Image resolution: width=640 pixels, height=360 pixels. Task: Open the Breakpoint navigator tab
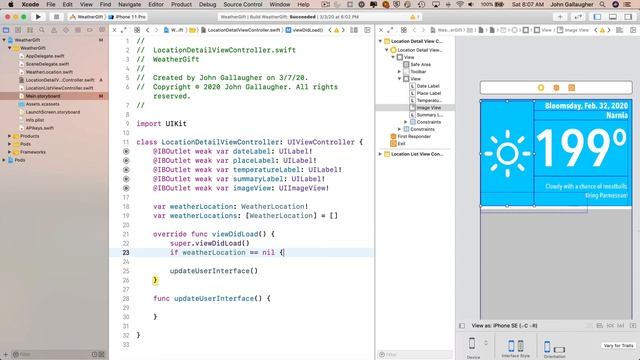click(x=89, y=30)
